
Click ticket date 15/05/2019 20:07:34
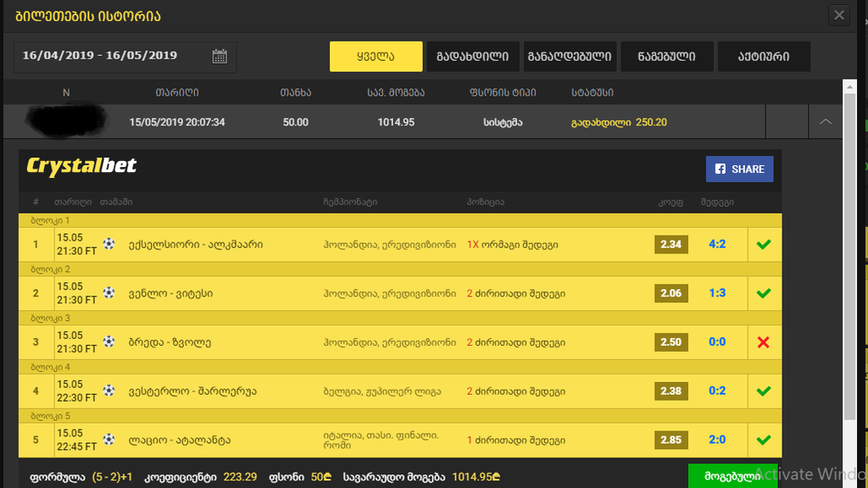coord(177,122)
